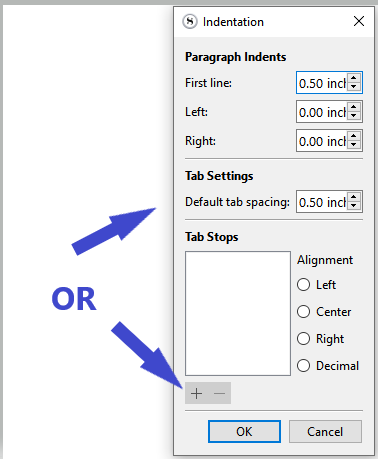Viewport: 378px width, 459px height.
Task: Click the plus icon to add tab stop
Action: 197,393
